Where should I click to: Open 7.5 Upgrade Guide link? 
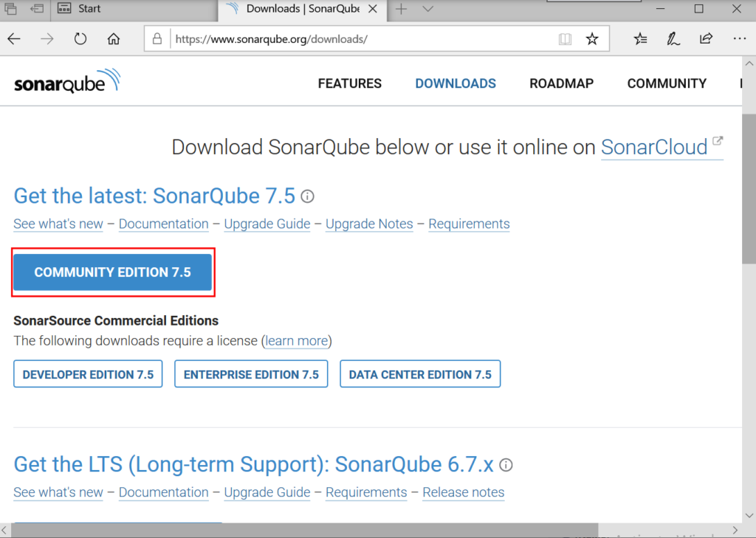coord(267,224)
